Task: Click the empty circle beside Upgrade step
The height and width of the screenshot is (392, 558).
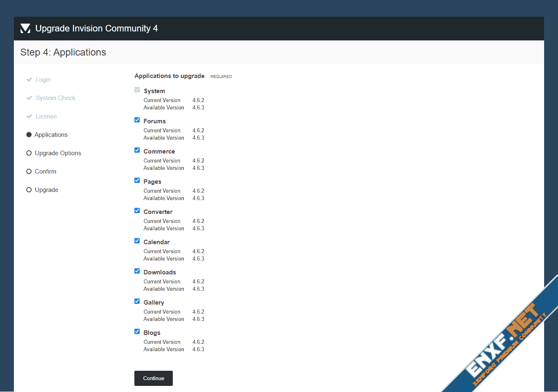Action: pyautogui.click(x=29, y=190)
